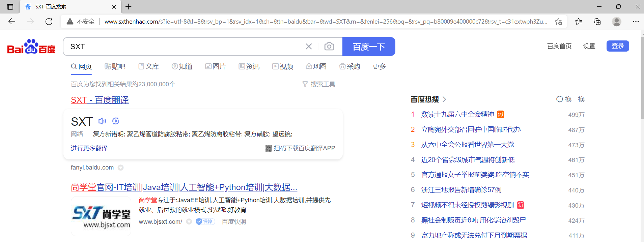
Task: Open hot topic 近20个省会级城市气温将创新低
Action: coord(468,160)
